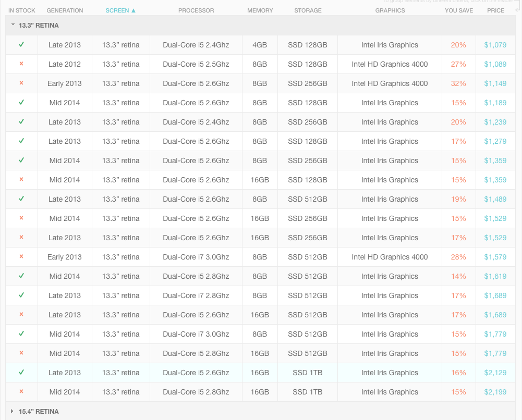Screen dimensions: 522x420
Task: Sort by the GENERATION column header
Action: pyautogui.click(x=65, y=10)
